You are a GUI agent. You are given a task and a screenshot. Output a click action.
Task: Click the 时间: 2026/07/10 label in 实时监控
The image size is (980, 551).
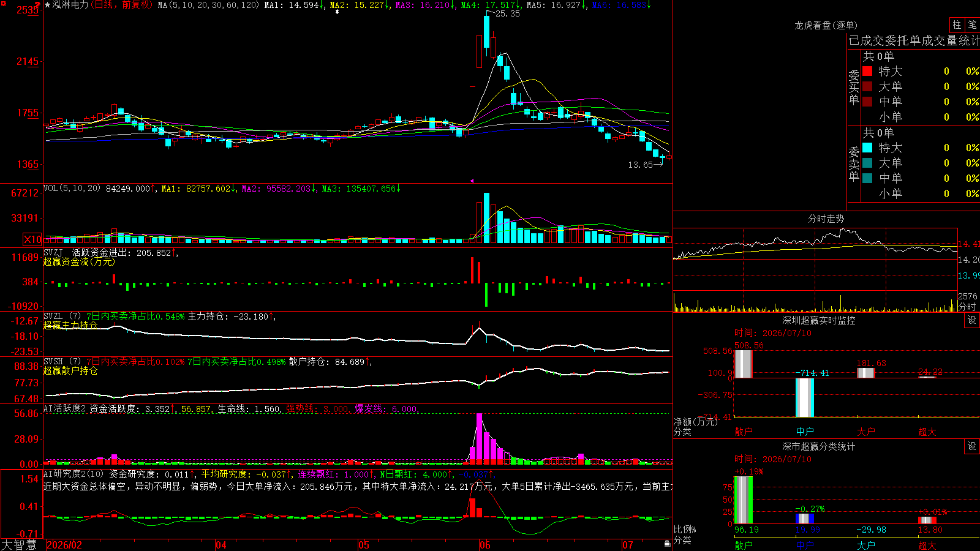[x=773, y=333]
